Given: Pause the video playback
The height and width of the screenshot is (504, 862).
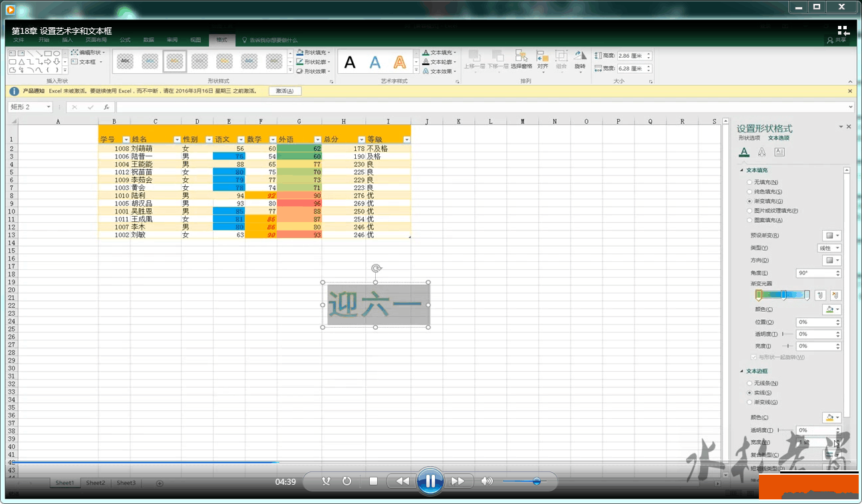Looking at the screenshot, I should (430, 481).
